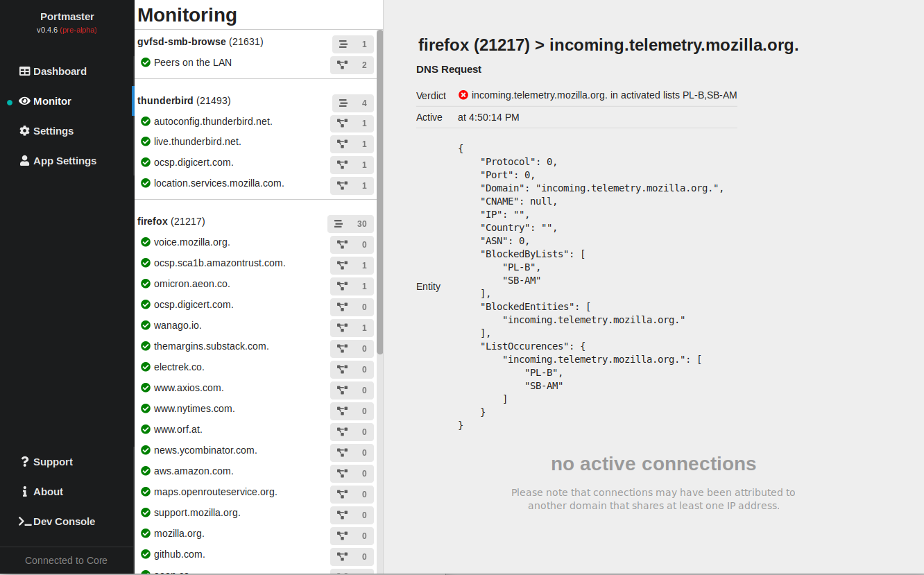Click firefox list count badge showing 30

click(351, 224)
